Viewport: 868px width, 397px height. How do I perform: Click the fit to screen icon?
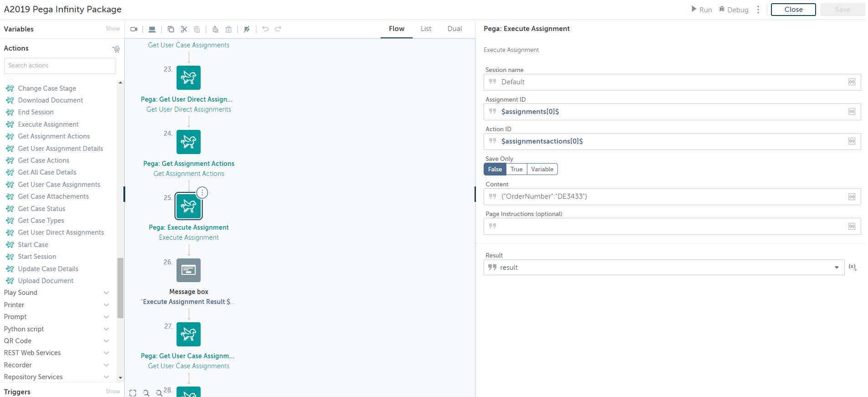click(x=133, y=392)
